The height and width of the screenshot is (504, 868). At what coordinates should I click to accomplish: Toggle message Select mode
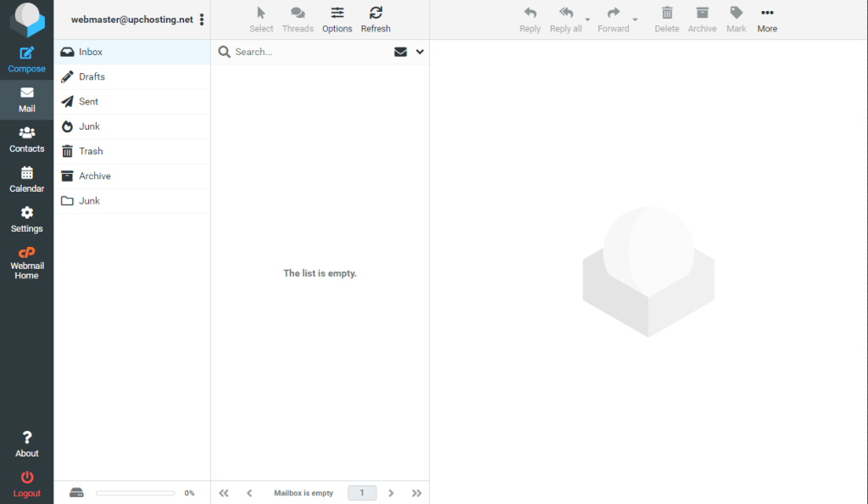pos(261,13)
